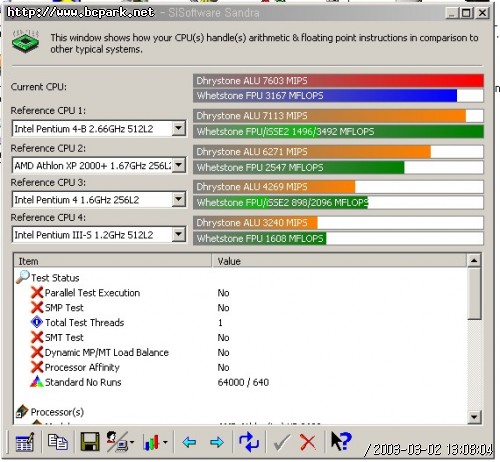Click the Test Status magnifier icon
This screenshot has width=500, height=462.
click(x=23, y=277)
